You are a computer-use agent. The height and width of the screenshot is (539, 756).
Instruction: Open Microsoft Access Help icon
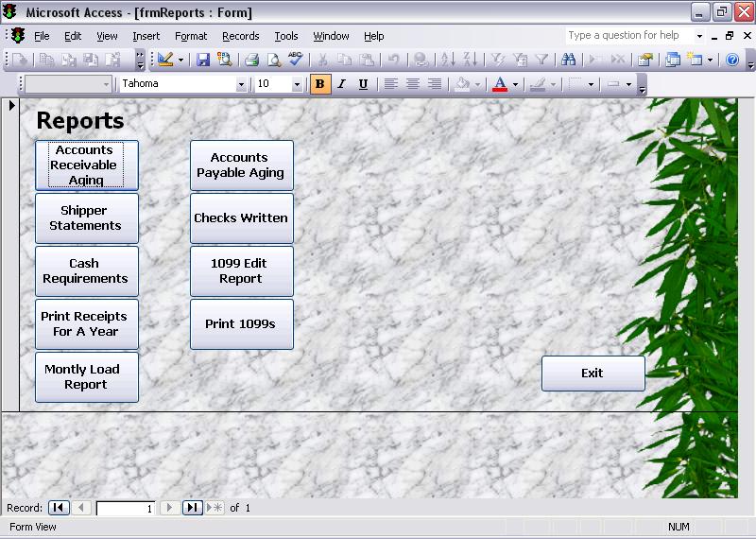point(731,60)
